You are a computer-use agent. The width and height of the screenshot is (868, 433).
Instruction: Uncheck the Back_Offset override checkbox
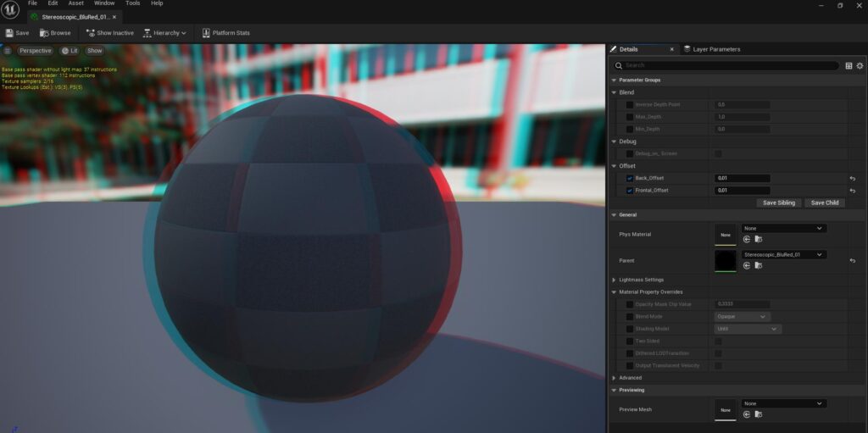(630, 178)
